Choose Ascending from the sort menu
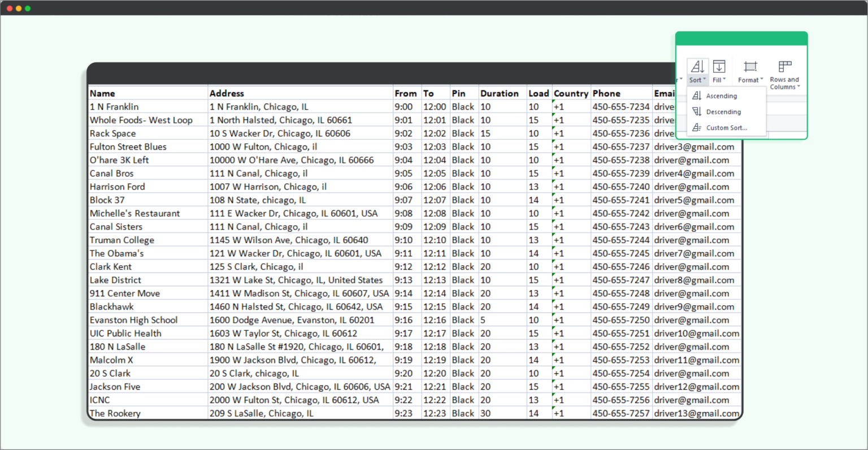868x450 pixels. click(x=722, y=96)
